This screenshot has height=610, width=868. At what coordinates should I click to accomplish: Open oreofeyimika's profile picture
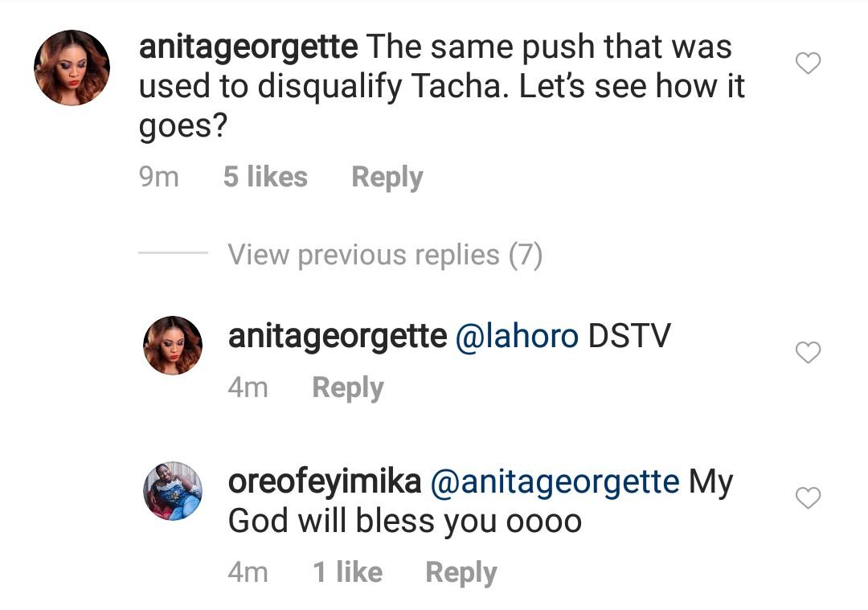click(173, 491)
